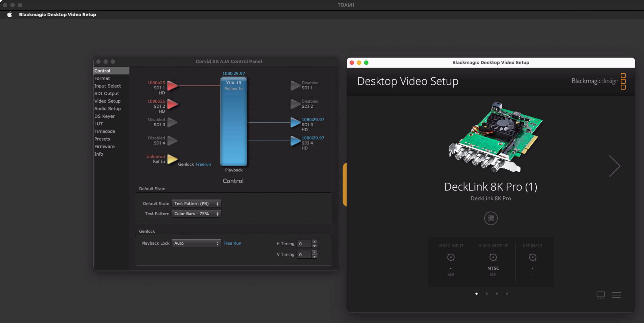Image resolution: width=644 pixels, height=323 pixels.
Task: Click the Blackmagicdesign logo
Action: tap(598, 81)
